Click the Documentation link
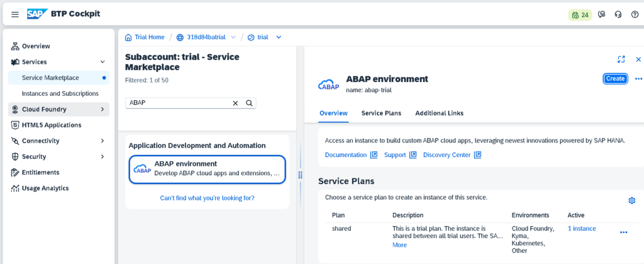The height and width of the screenshot is (264, 644). pos(345,155)
